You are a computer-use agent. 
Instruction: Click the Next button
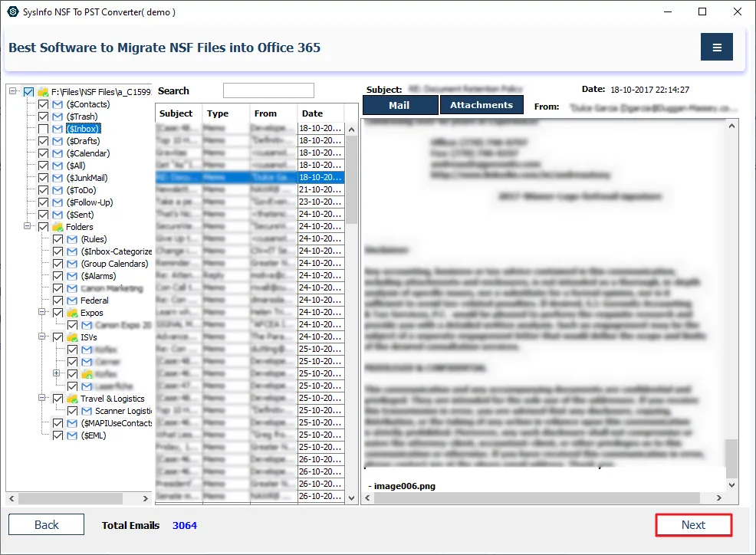693,525
